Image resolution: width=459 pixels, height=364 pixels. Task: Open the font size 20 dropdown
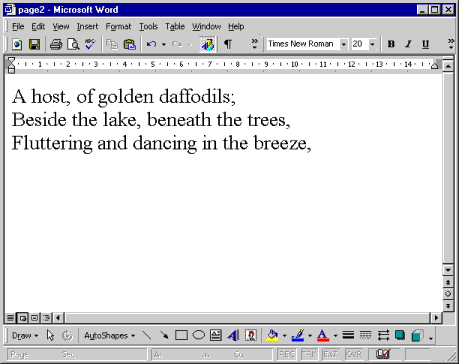[x=372, y=44]
